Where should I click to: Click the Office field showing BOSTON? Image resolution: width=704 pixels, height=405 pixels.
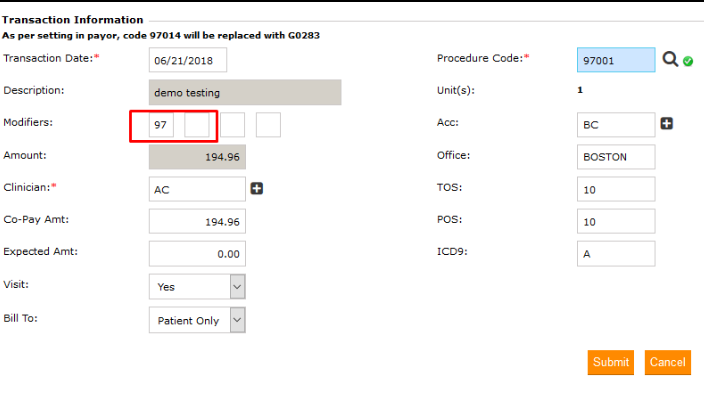coord(616,157)
